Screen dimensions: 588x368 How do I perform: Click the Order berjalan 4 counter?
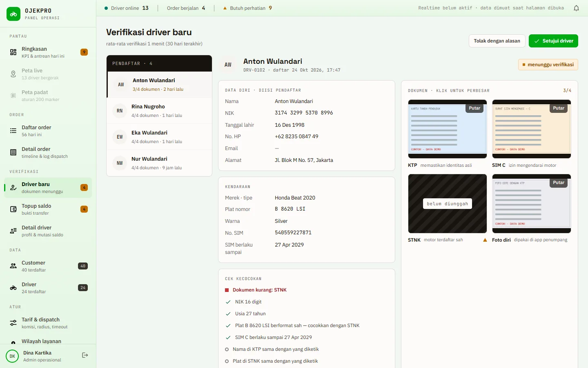coord(186,8)
